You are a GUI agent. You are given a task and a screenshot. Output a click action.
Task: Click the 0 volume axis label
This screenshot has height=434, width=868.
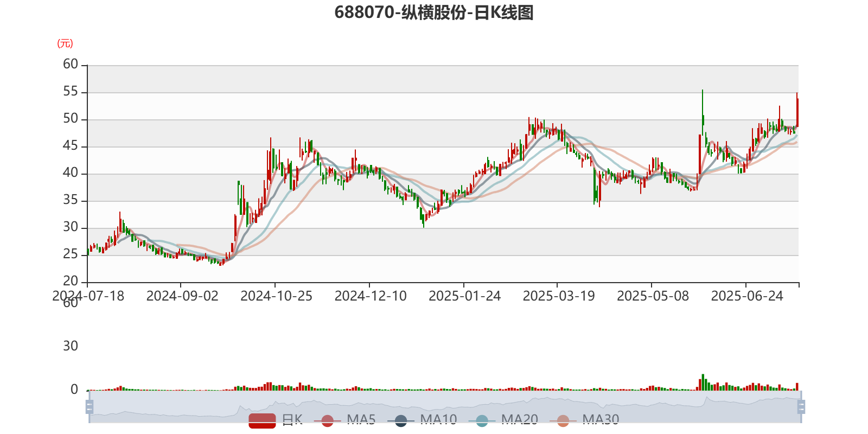74,390
